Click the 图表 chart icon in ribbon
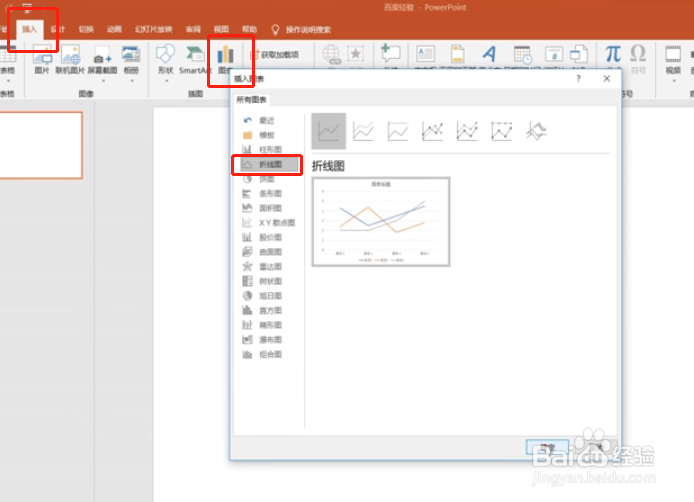 (x=225, y=54)
